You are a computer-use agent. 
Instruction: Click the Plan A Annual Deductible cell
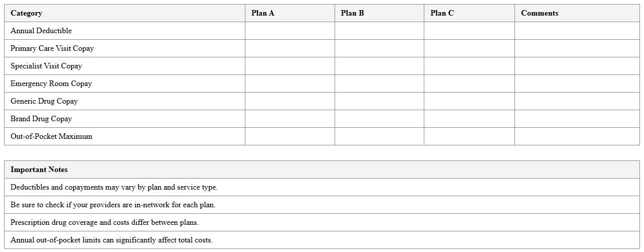click(x=290, y=31)
